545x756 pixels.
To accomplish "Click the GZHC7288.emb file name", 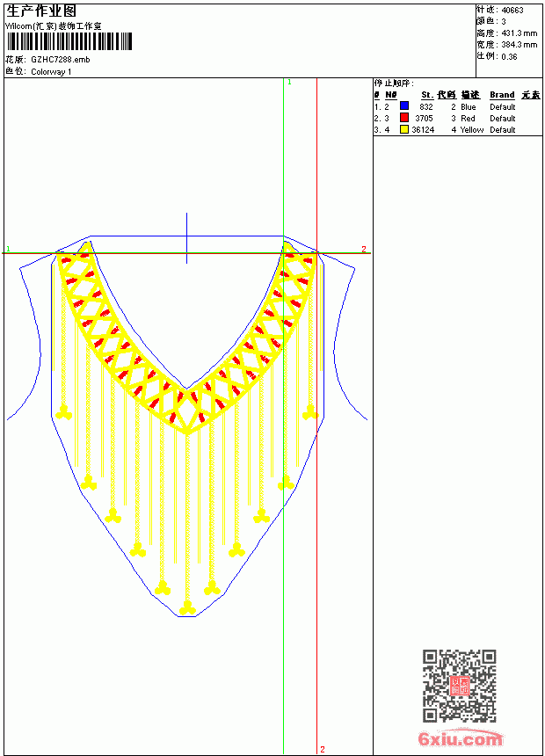I will point(61,59).
